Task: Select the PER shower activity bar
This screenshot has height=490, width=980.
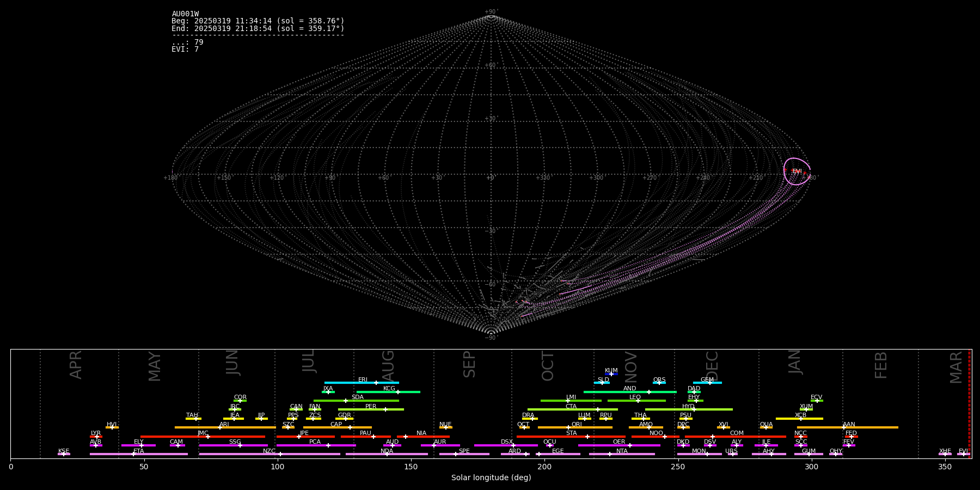Action: tap(371, 409)
